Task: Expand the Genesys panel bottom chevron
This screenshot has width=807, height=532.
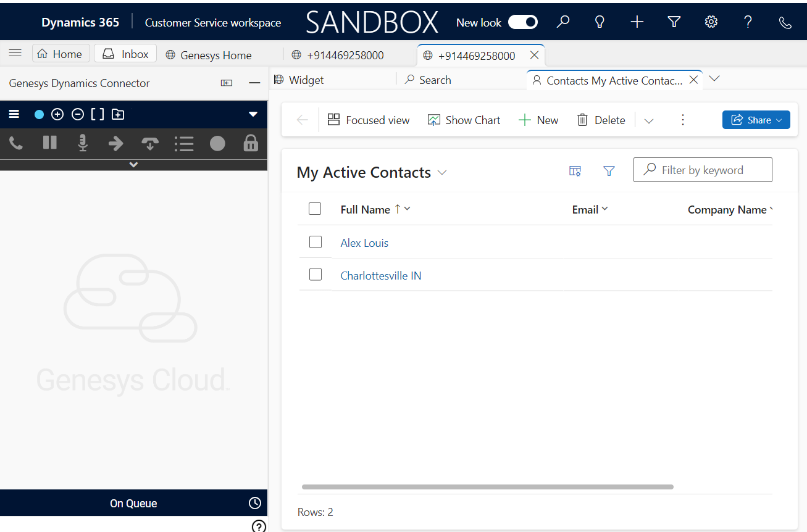Action: point(133,165)
